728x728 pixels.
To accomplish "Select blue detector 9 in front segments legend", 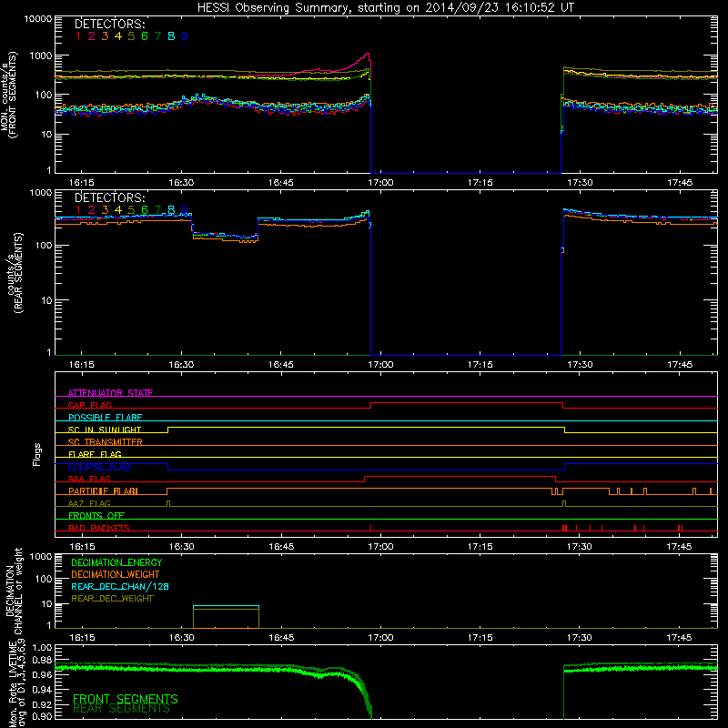I will coord(185,36).
